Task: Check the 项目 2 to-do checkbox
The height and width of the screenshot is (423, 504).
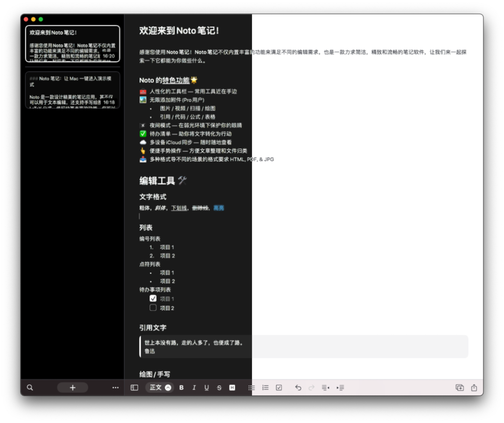Action: point(153,308)
